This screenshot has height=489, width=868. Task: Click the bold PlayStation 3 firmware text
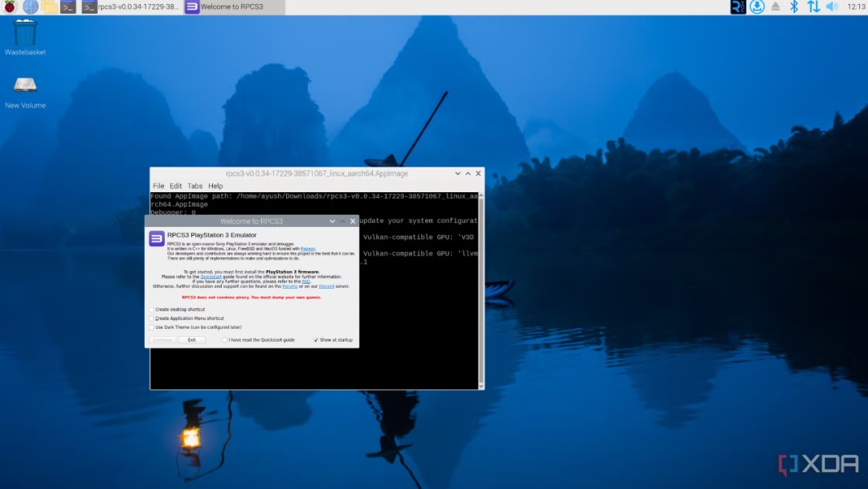tap(293, 272)
